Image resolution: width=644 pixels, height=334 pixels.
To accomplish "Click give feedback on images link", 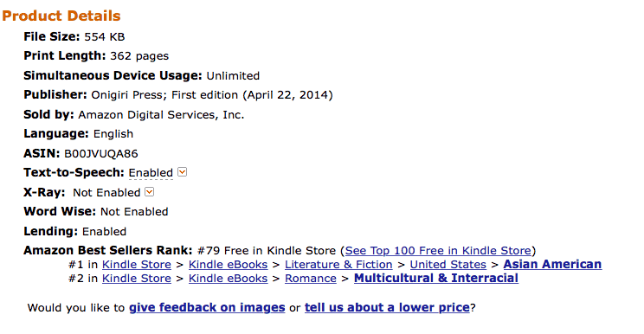I will pos(207,308).
